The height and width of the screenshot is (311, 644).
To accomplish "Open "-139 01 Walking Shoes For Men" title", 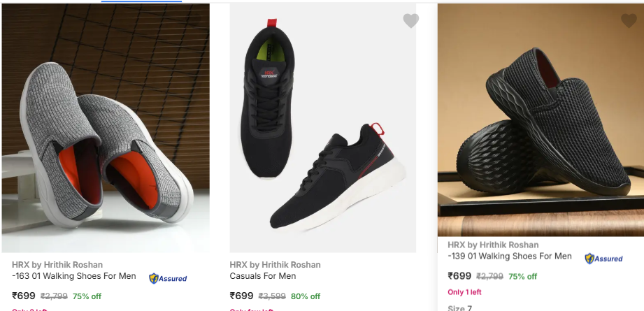I will pos(510,256).
